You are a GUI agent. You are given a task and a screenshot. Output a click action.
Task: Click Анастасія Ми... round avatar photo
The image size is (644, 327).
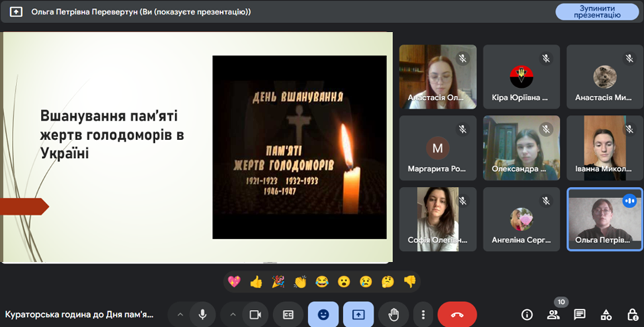point(604,77)
